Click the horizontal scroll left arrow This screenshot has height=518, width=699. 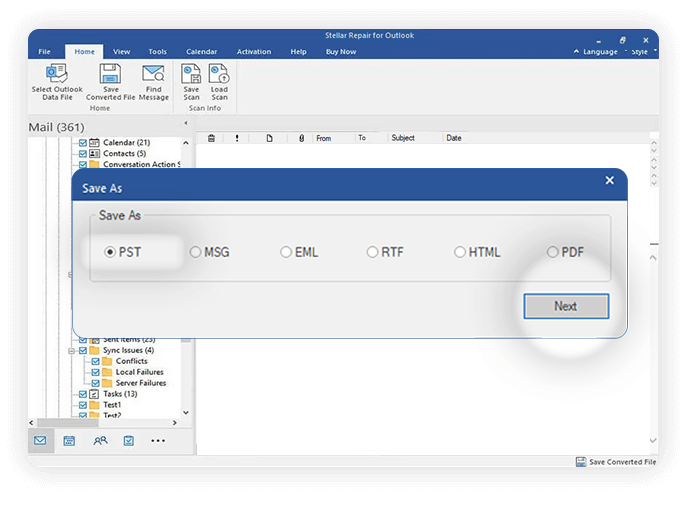tap(31, 423)
